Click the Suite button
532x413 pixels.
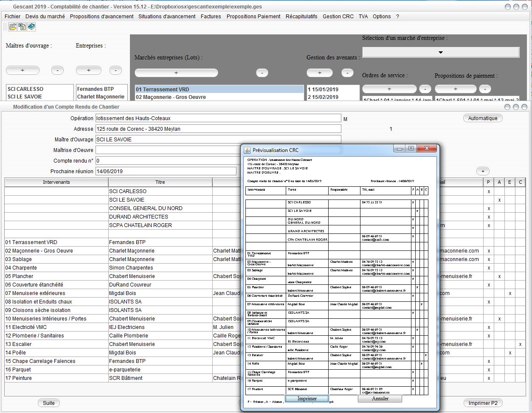click(x=49, y=403)
